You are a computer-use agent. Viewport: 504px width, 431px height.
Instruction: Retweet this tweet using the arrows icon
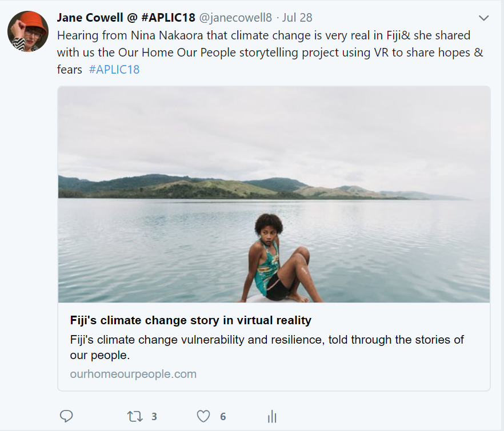pyautogui.click(x=135, y=416)
